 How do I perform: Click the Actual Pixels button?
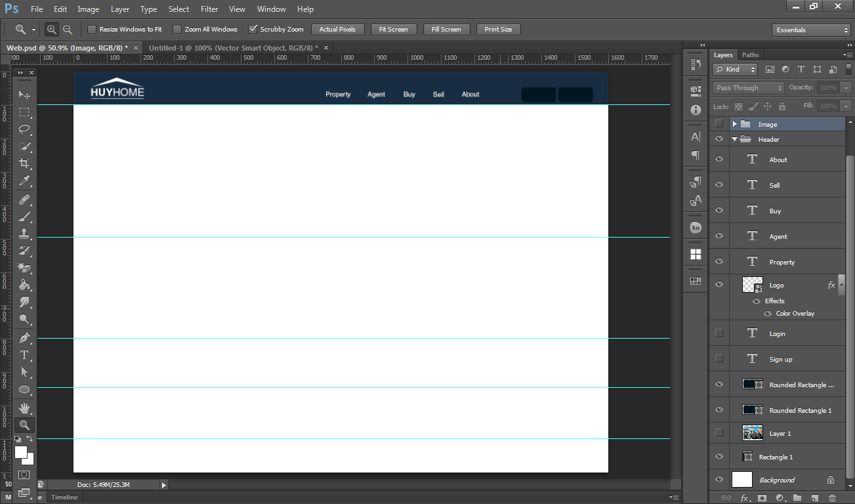coord(337,30)
